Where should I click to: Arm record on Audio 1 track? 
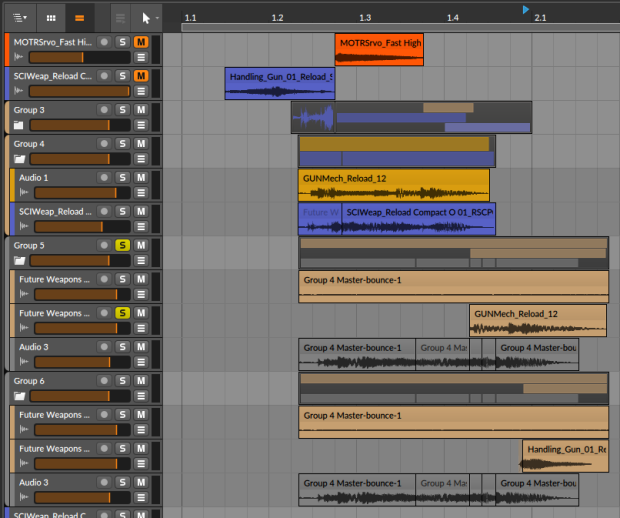[104, 178]
